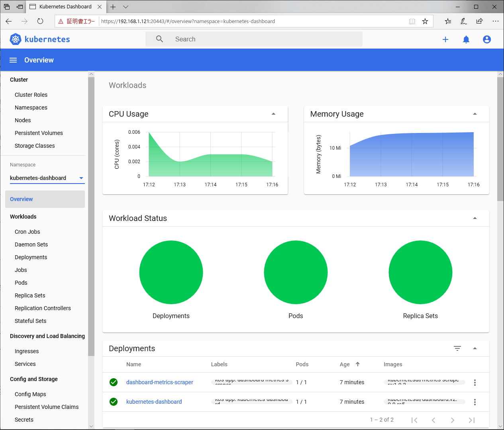Select Pods in the Workloads sidebar

[21, 283]
